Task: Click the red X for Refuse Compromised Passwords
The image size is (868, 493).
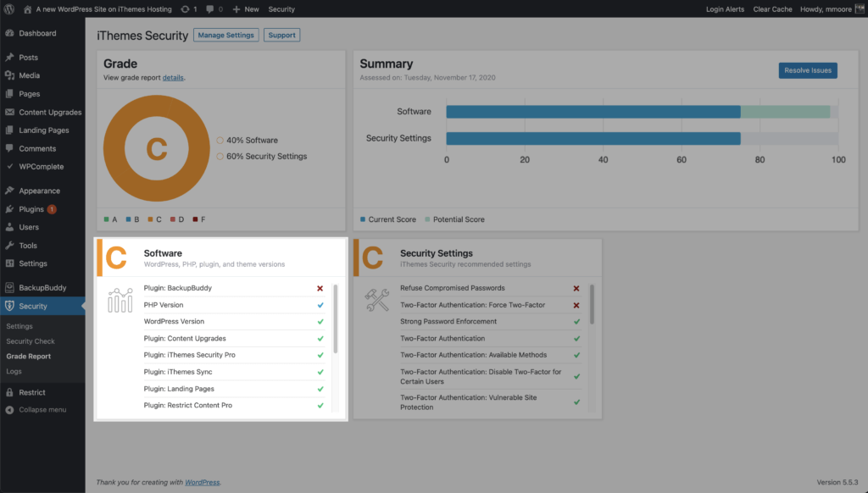Action: [x=576, y=288]
